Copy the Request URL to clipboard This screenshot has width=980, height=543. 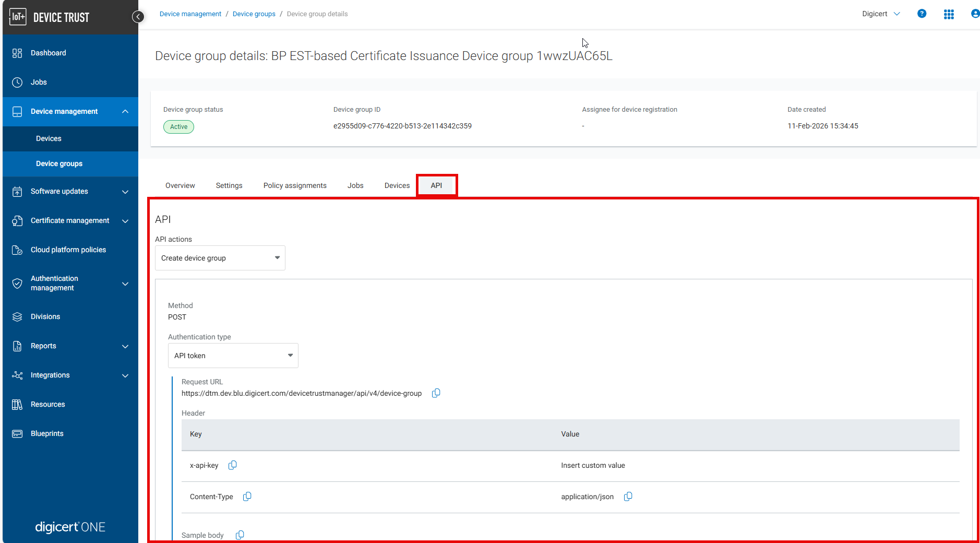[436, 393]
